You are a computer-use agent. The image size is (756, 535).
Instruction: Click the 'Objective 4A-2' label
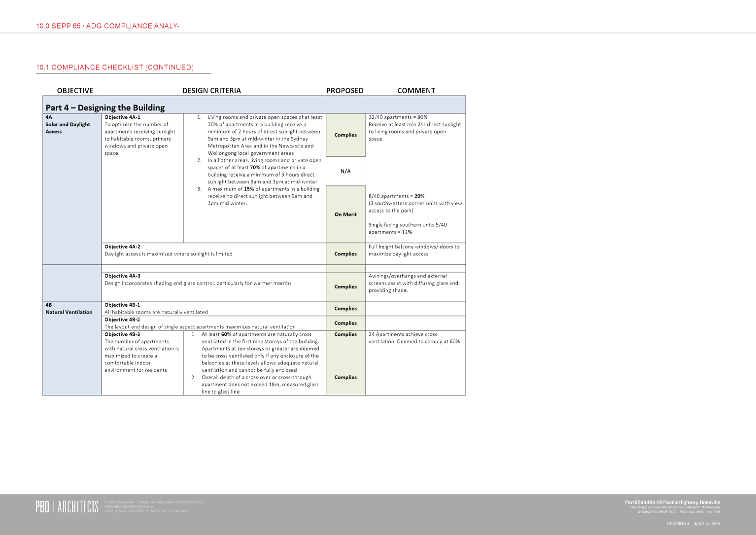(x=122, y=247)
